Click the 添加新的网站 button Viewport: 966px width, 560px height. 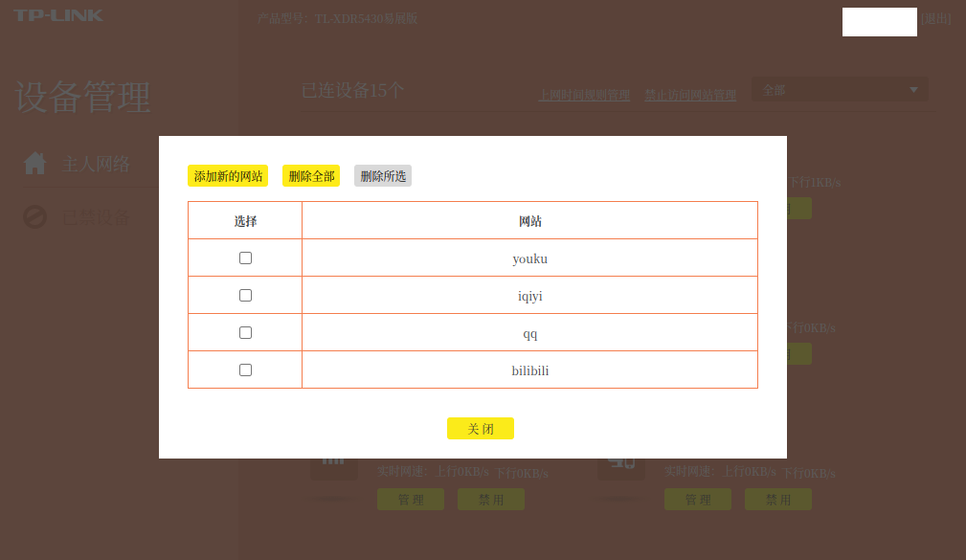228,176
